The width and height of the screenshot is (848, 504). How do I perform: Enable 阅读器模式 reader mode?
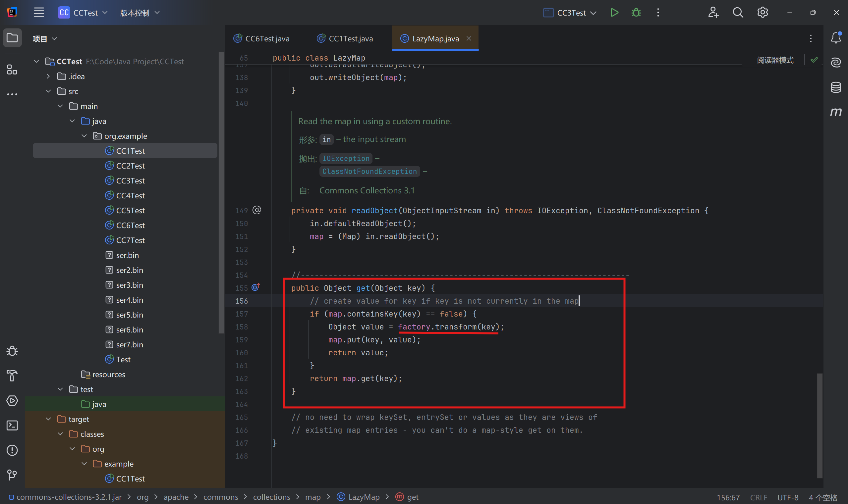pos(775,60)
